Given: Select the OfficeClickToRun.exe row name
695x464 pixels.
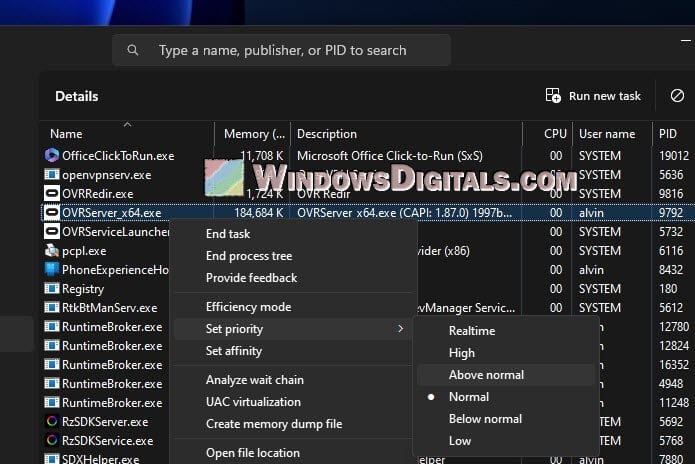Looking at the screenshot, I should [118, 156].
